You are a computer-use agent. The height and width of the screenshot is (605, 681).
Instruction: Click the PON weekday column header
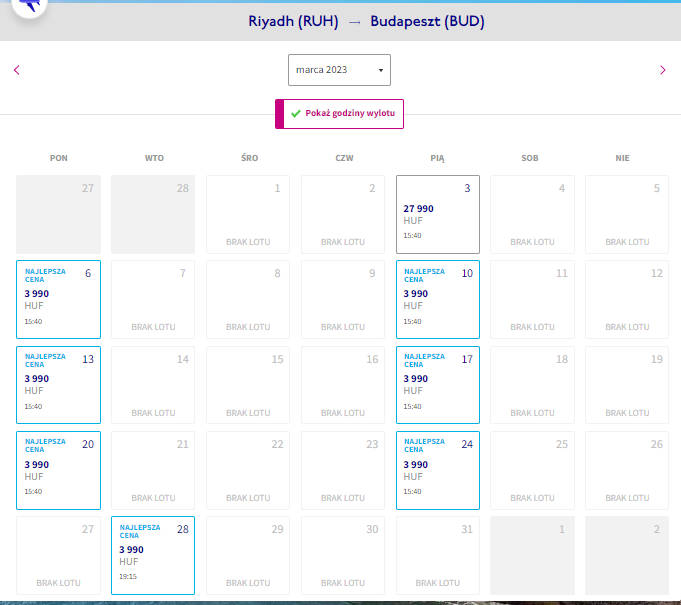(x=59, y=158)
